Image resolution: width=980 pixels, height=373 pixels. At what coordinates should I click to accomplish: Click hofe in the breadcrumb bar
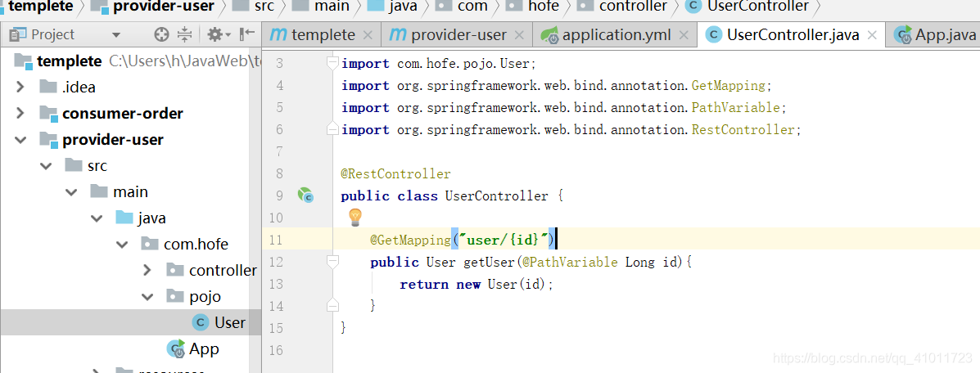pyautogui.click(x=544, y=7)
